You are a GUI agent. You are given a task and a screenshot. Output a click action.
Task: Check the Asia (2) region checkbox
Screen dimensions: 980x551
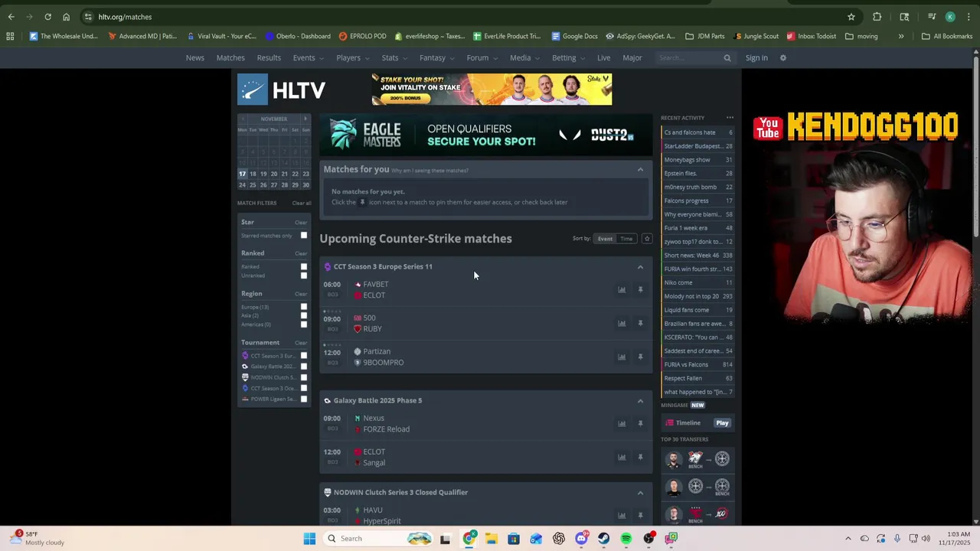(304, 315)
